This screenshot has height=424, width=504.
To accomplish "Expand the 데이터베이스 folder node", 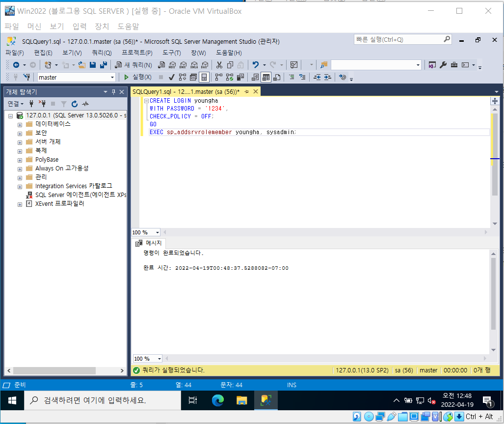I will coord(20,125).
